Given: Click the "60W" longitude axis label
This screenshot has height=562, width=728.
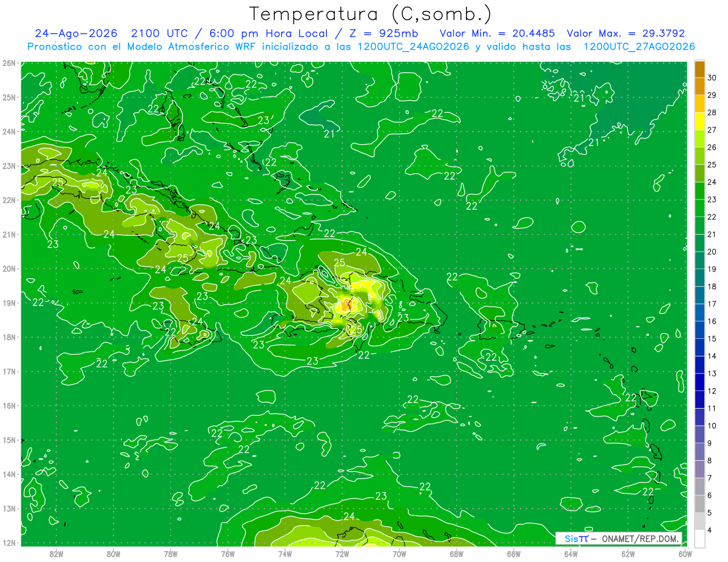Looking at the screenshot, I should pos(686,554).
